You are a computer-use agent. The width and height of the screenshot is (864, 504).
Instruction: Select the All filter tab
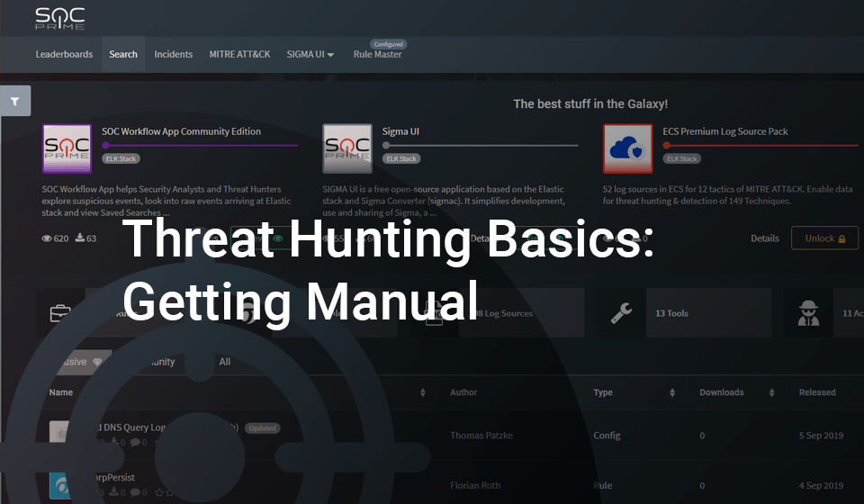(224, 362)
